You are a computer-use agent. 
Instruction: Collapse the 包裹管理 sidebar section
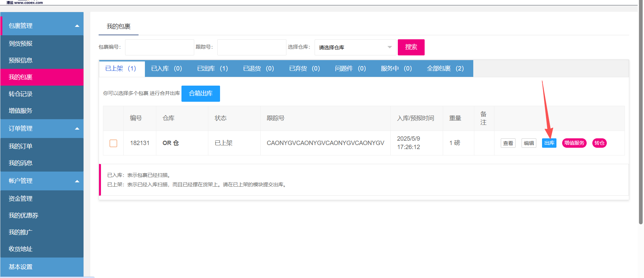tap(77, 26)
